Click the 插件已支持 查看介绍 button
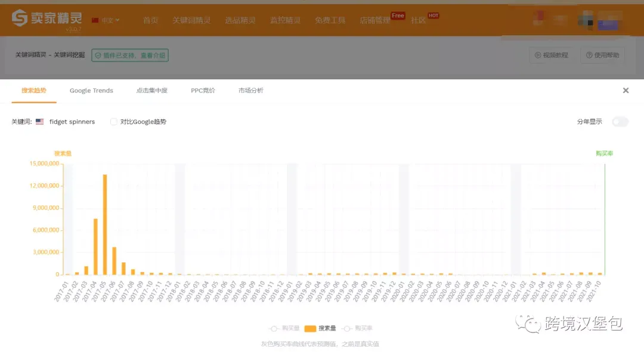Screen dimensions: 644x352 point(130,55)
